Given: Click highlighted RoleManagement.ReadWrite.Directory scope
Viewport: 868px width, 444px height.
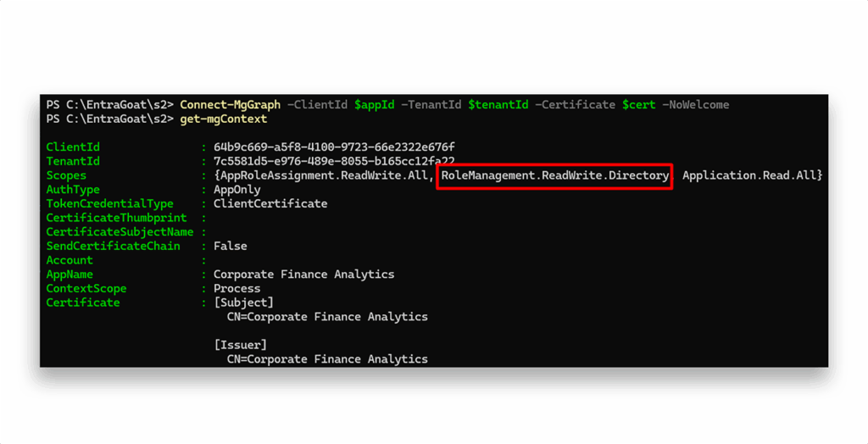Looking at the screenshot, I should pyautogui.click(x=554, y=175).
